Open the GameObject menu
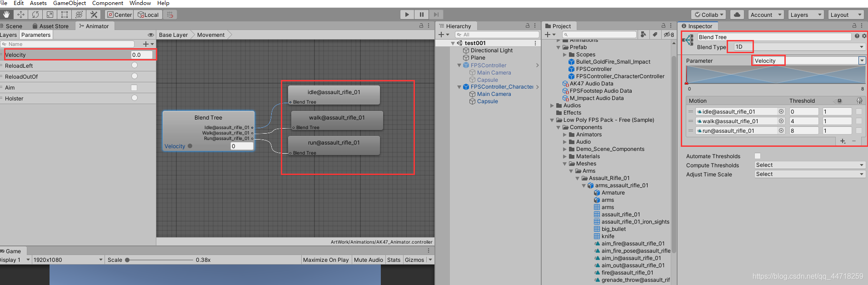The image size is (868, 285). point(70,3)
